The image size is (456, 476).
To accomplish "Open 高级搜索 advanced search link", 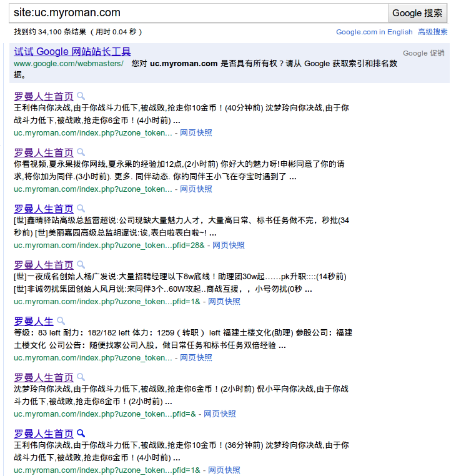I will [x=433, y=32].
